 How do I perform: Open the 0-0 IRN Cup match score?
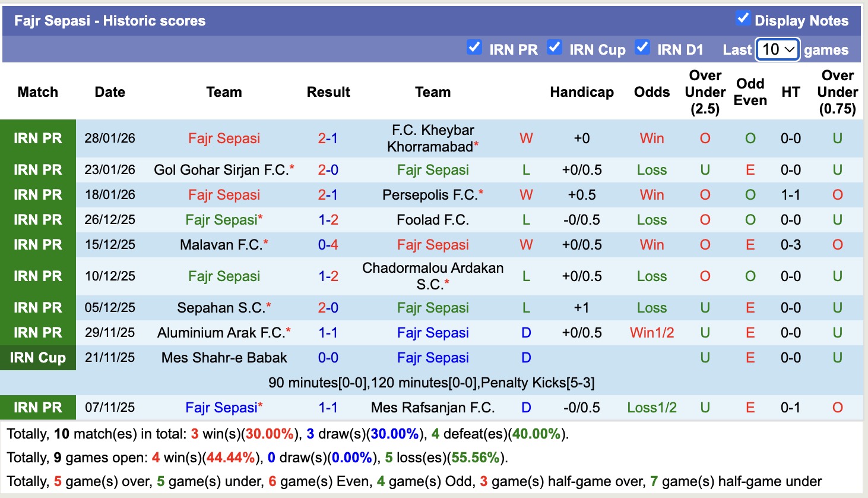click(328, 358)
